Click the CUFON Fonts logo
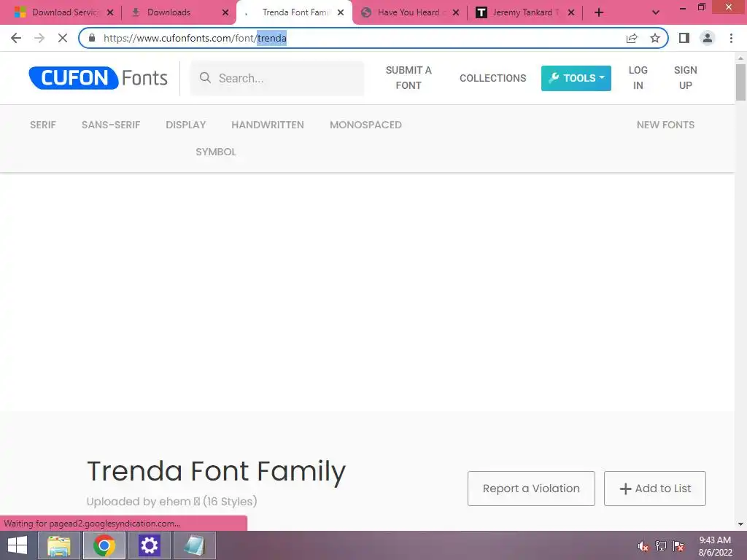The width and height of the screenshot is (747, 560). (98, 77)
